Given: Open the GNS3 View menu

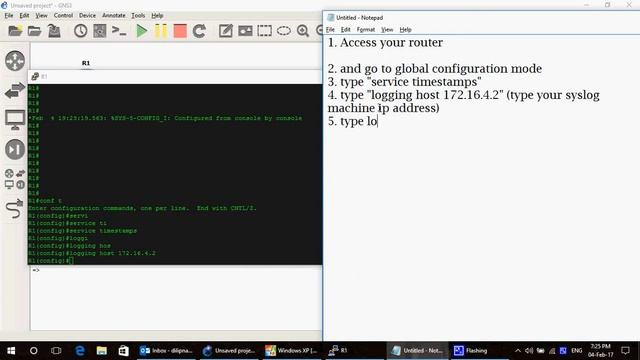Looking at the screenshot, I should (x=41, y=16).
